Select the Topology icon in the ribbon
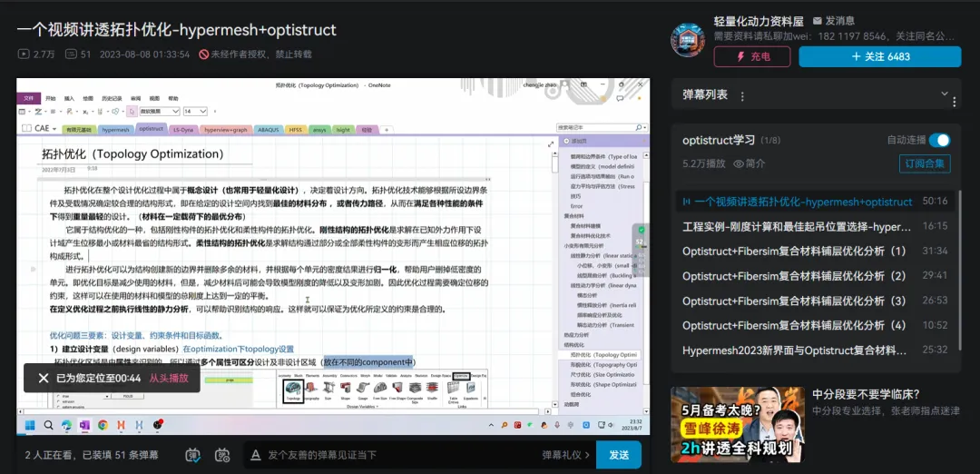 coord(293,390)
